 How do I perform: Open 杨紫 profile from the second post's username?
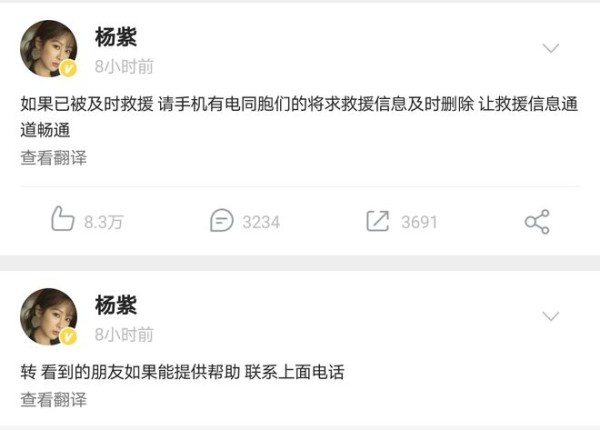click(116, 305)
